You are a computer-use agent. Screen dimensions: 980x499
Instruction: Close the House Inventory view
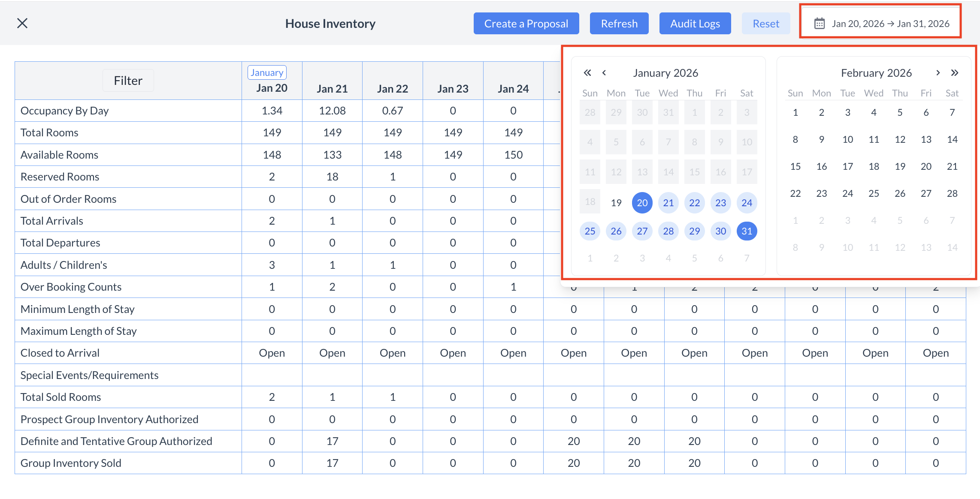pyautogui.click(x=22, y=23)
